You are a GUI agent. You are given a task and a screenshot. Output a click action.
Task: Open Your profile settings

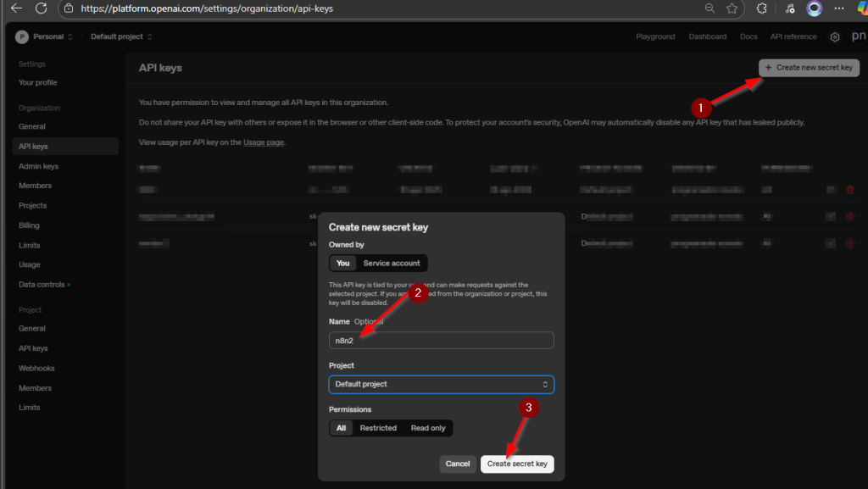37,82
